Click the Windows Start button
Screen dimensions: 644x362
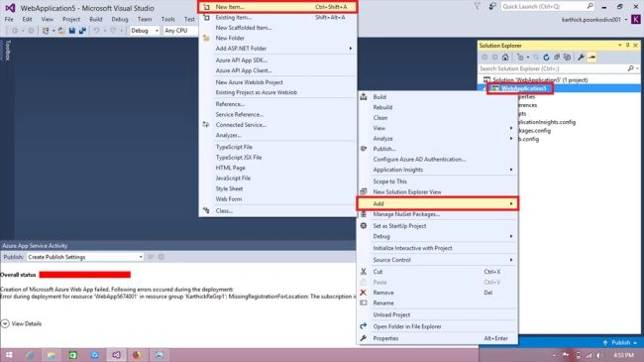tap(9, 355)
